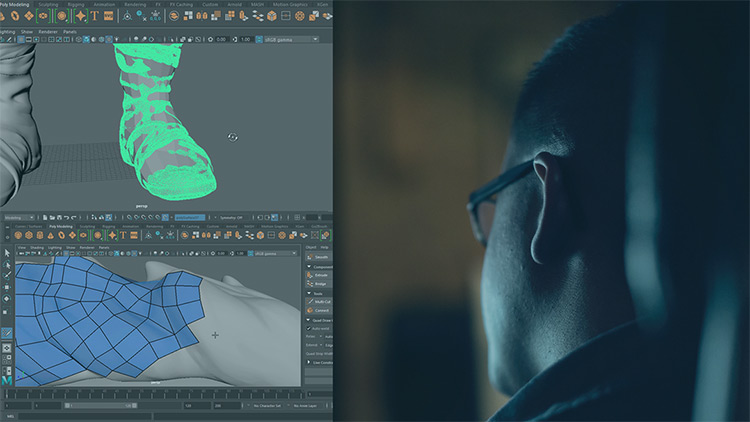The image size is (750, 422).
Task: Open the GoZBrush shelf tab
Action: click(x=319, y=226)
